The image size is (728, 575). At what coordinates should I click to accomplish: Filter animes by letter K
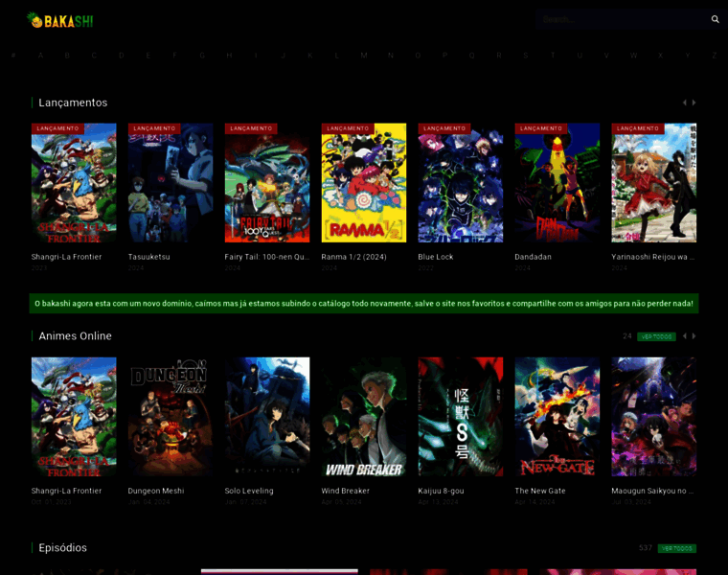309,56
